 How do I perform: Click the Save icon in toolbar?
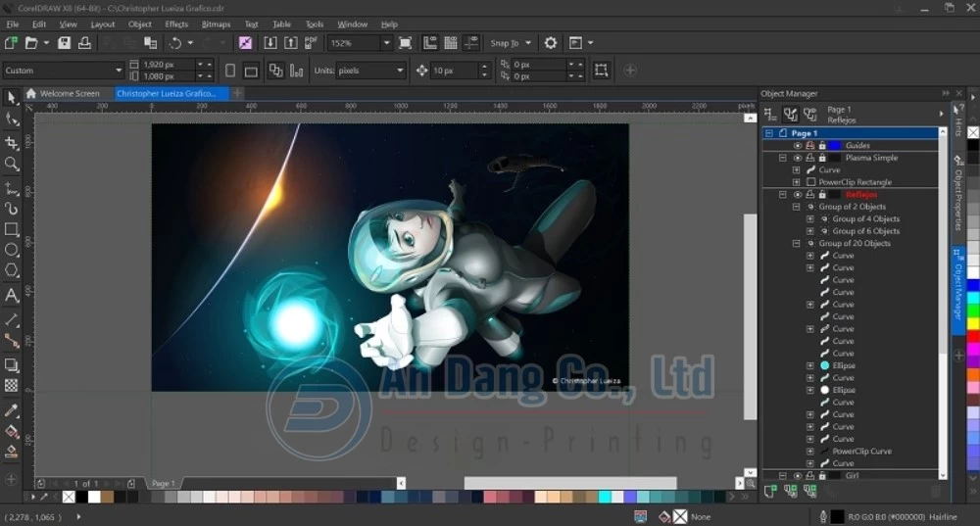tap(64, 42)
